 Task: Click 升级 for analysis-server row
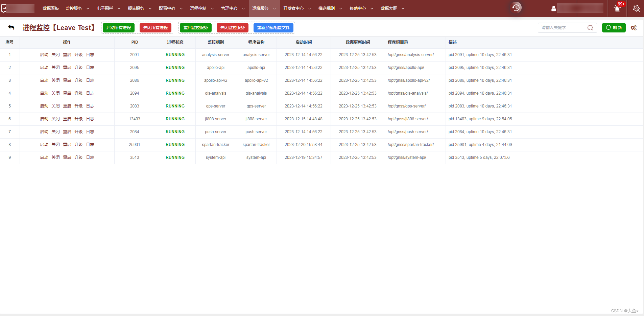click(79, 55)
